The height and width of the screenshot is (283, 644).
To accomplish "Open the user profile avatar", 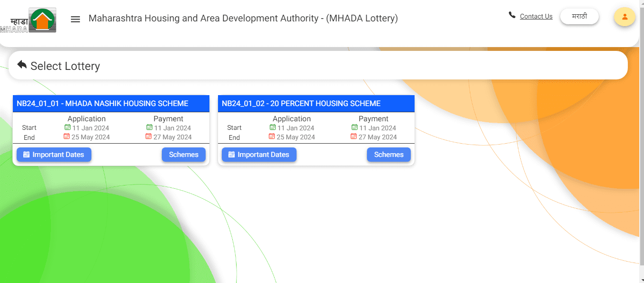I will click(624, 17).
